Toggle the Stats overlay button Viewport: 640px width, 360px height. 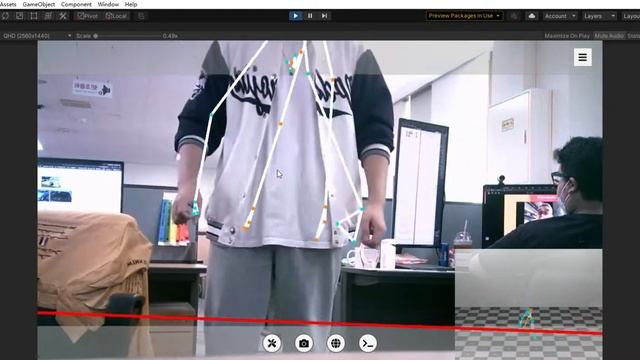[x=633, y=36]
